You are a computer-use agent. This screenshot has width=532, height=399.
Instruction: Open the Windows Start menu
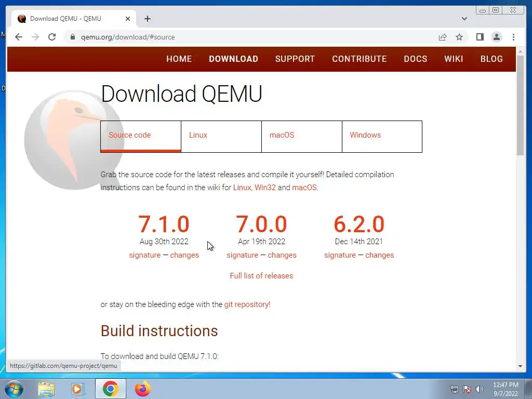(14, 389)
